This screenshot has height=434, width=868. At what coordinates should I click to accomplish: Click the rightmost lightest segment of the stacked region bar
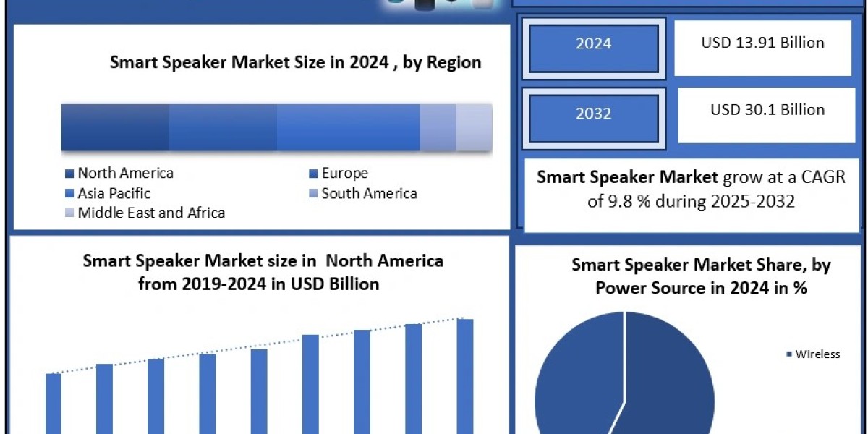(x=474, y=127)
